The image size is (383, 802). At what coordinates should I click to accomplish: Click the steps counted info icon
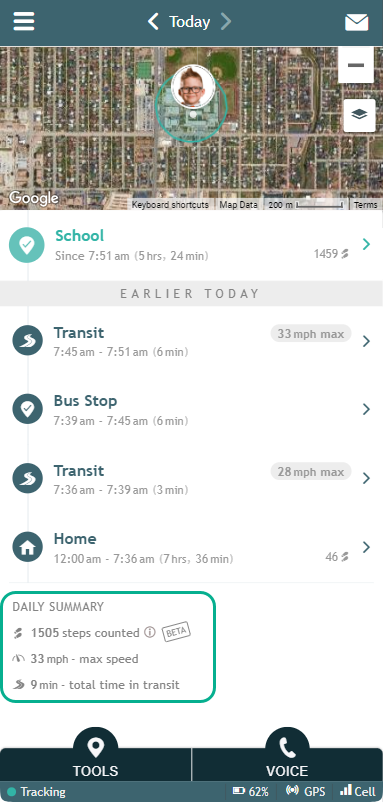(x=149, y=633)
